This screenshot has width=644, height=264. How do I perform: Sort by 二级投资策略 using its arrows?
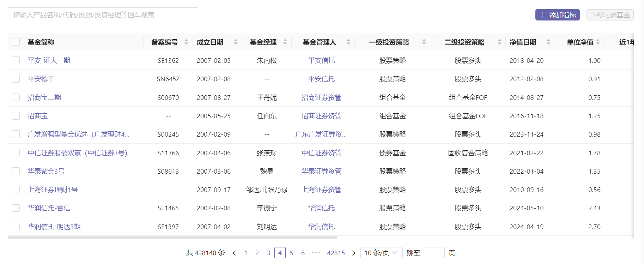(499, 42)
